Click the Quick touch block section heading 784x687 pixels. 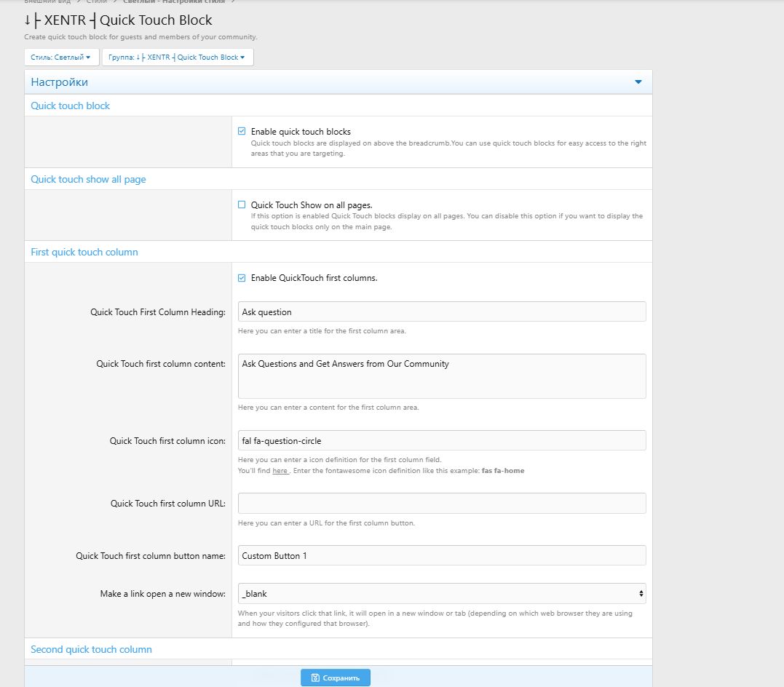(x=71, y=106)
